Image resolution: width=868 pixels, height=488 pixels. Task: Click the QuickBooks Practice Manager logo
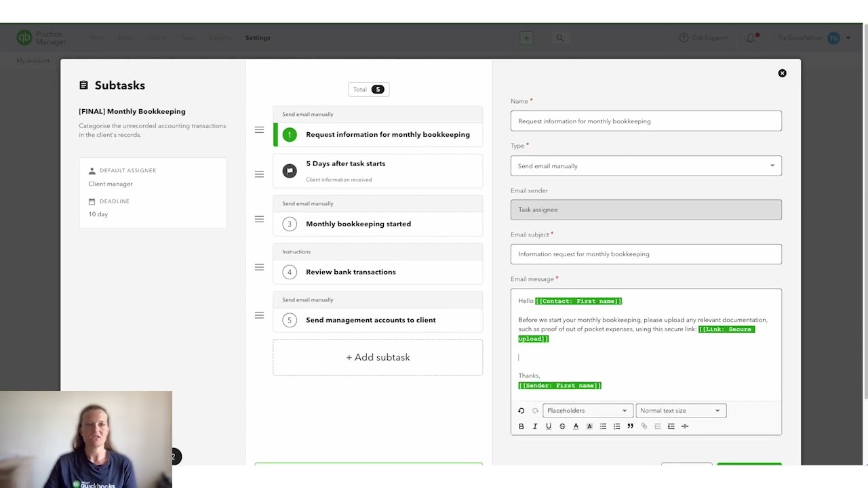click(x=41, y=38)
